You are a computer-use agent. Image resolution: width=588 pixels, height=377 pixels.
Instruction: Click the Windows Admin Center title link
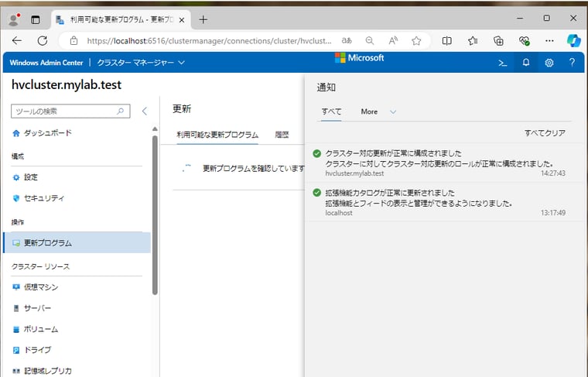click(46, 63)
